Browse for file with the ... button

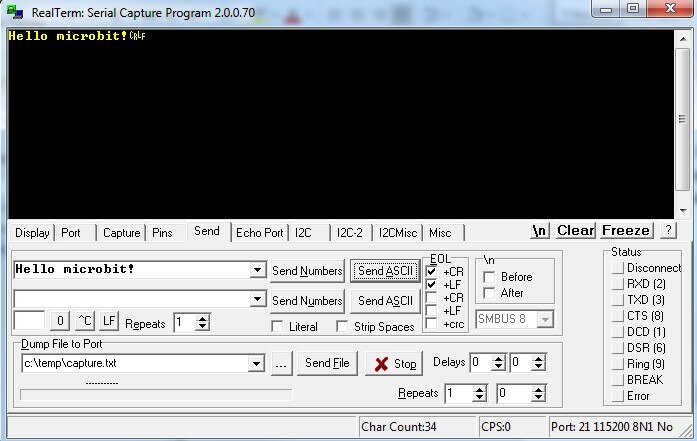[x=281, y=364]
